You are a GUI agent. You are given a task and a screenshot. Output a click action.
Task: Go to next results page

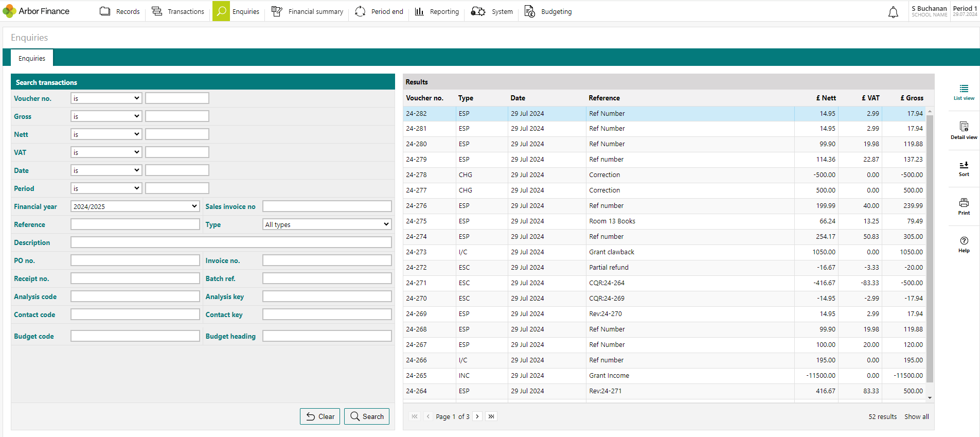[477, 416]
